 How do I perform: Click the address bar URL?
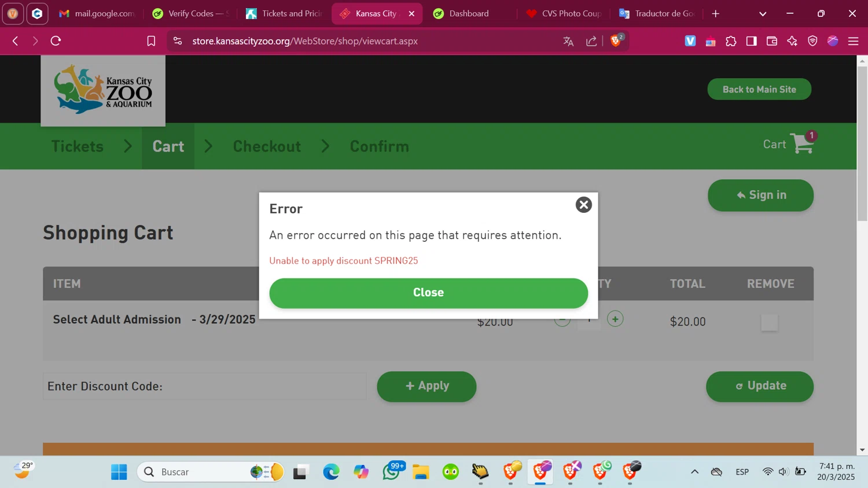tap(305, 41)
